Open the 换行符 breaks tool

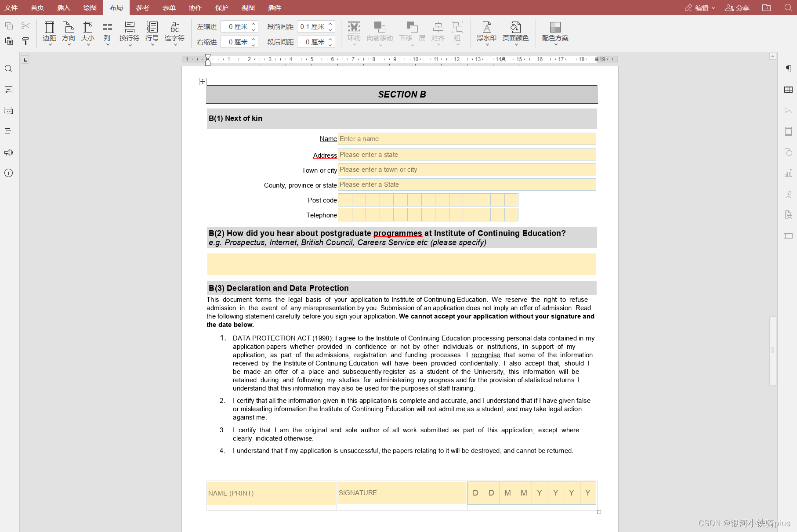pyautogui.click(x=130, y=33)
